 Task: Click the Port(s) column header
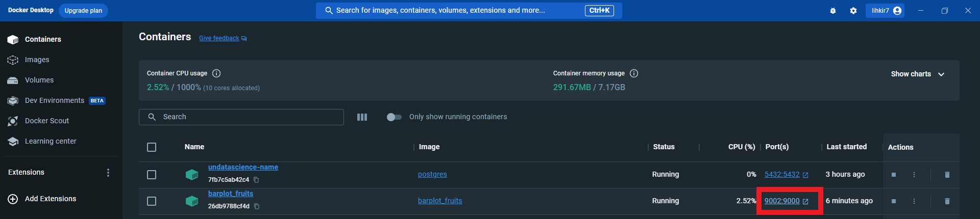(777, 147)
